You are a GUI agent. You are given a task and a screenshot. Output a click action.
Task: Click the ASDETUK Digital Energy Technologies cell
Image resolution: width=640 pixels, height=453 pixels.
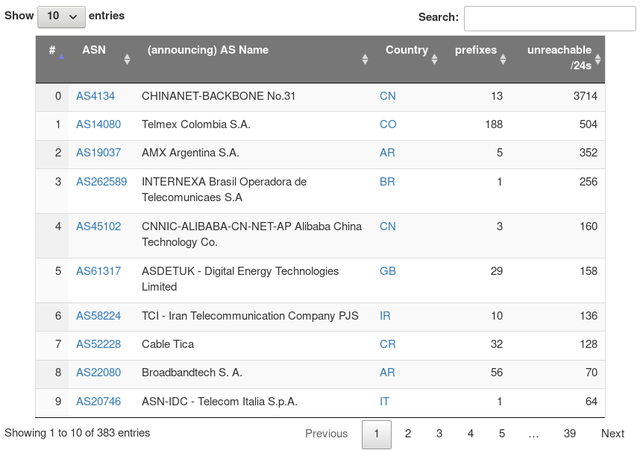[x=253, y=280]
